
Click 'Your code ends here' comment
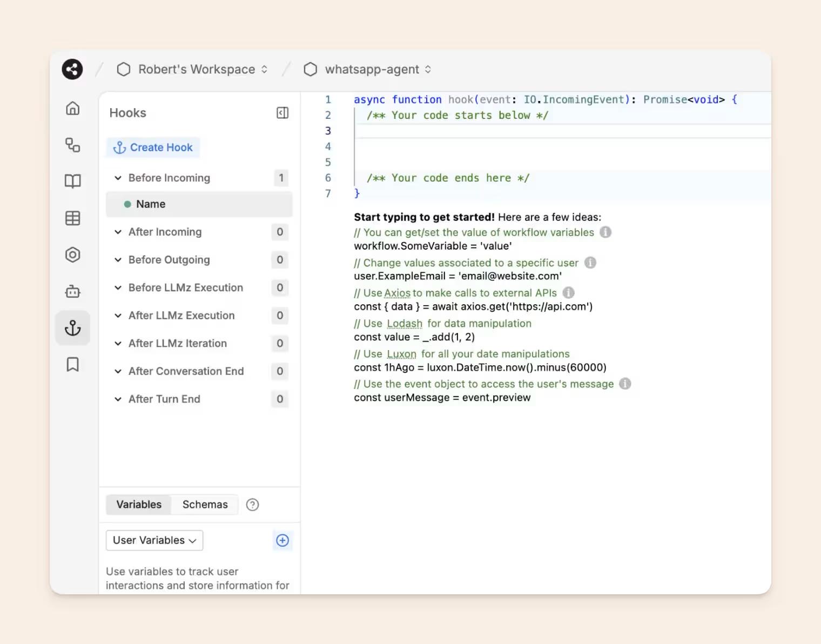[448, 178]
